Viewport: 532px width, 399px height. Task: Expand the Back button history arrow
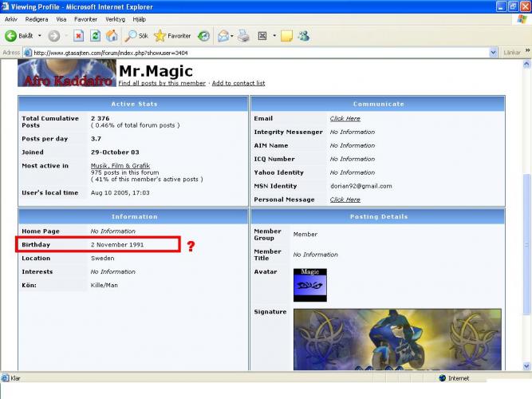click(40, 36)
